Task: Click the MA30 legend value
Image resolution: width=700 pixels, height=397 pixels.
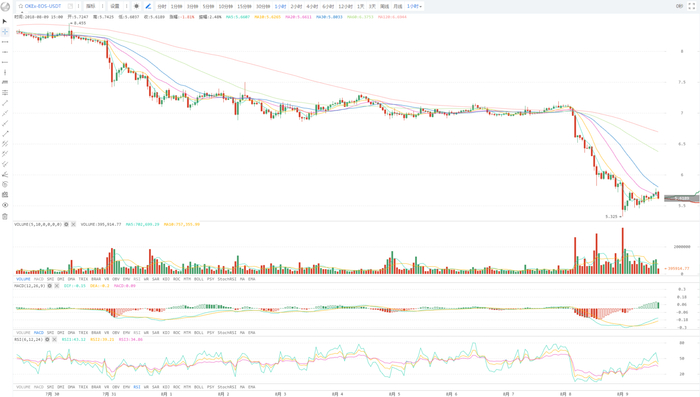Action: click(329, 17)
